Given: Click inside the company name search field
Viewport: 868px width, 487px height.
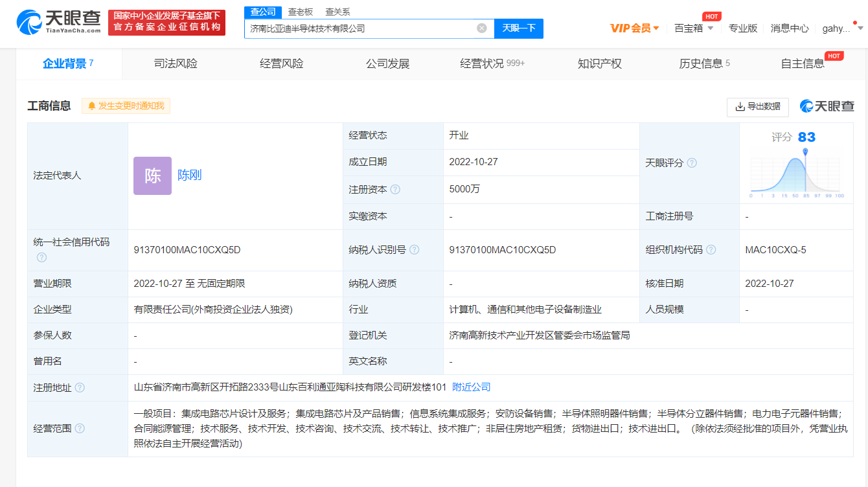Looking at the screenshot, I should pos(356,28).
